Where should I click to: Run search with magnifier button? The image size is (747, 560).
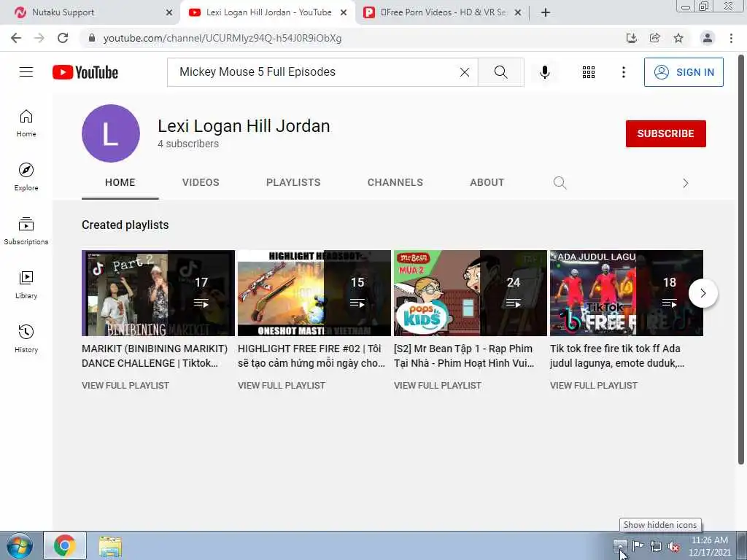[500, 72]
